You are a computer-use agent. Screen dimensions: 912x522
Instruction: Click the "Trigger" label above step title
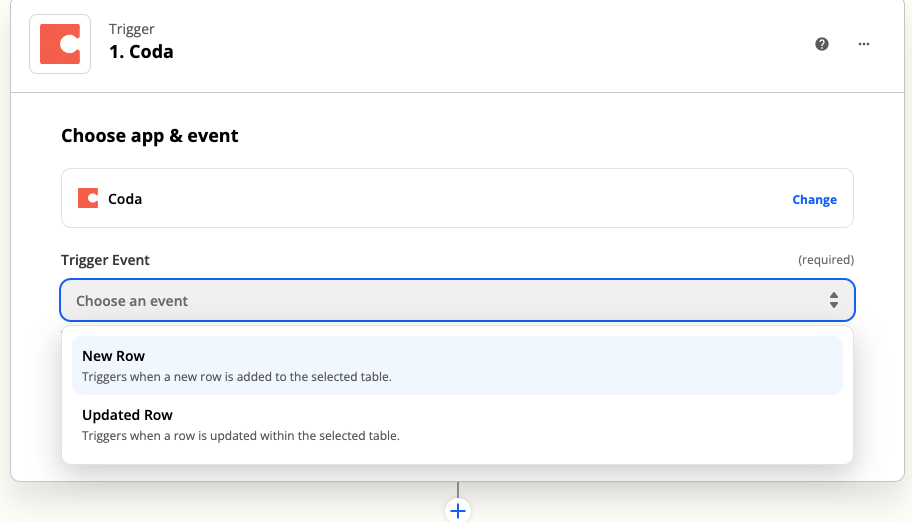point(131,29)
